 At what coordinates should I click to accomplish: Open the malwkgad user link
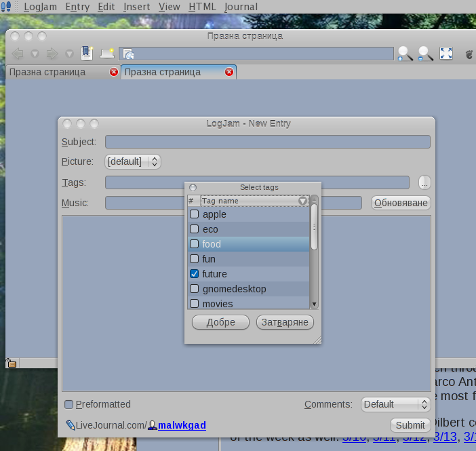point(182,425)
